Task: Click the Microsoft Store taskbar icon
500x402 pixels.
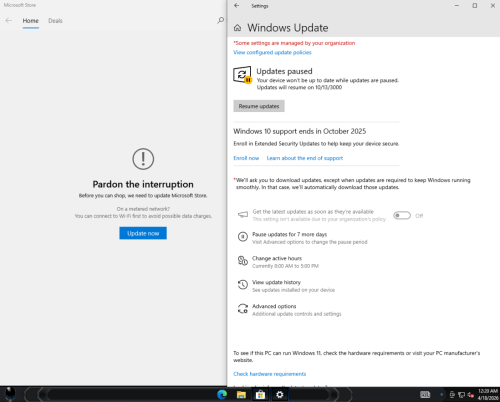Action: coord(260,395)
